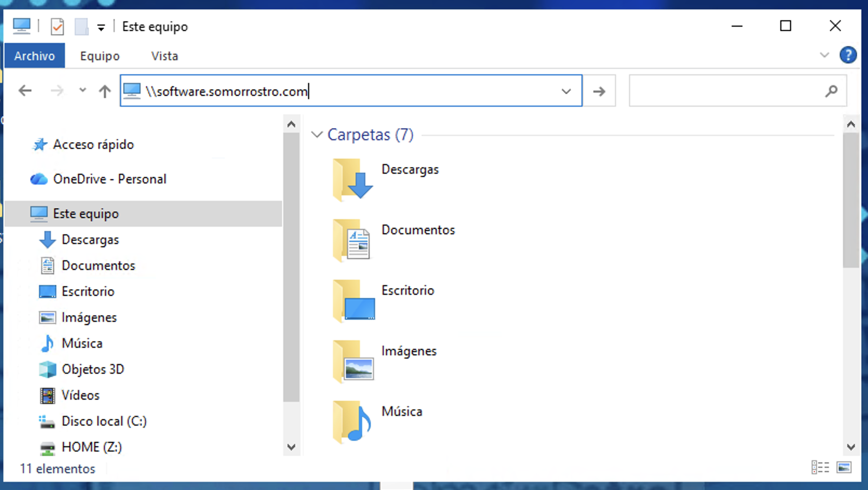
Task: Open the recent locations dropdown arrow
Action: pyautogui.click(x=82, y=90)
